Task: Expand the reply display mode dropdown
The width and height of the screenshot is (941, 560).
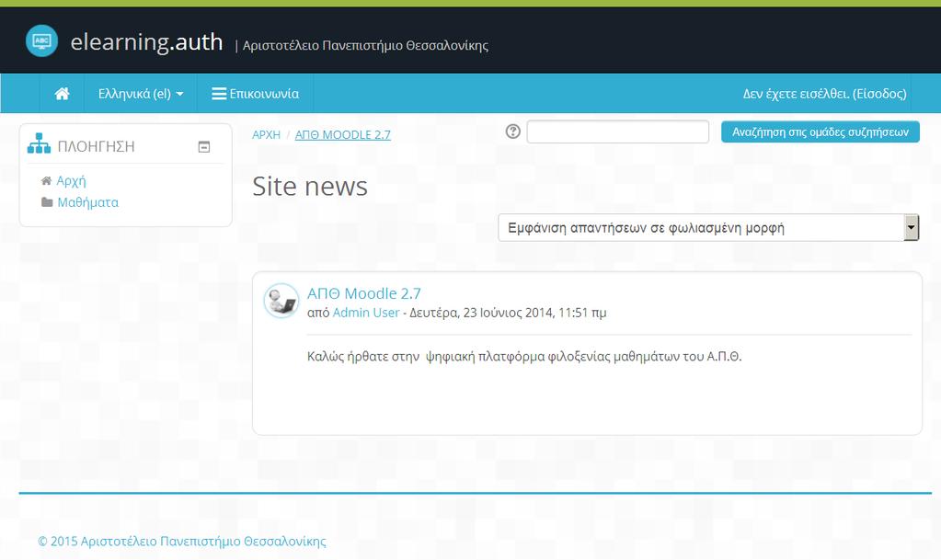Action: tap(708, 227)
